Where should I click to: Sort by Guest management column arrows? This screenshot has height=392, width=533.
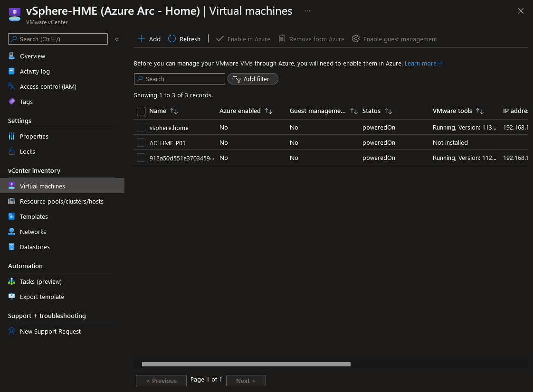(x=354, y=111)
